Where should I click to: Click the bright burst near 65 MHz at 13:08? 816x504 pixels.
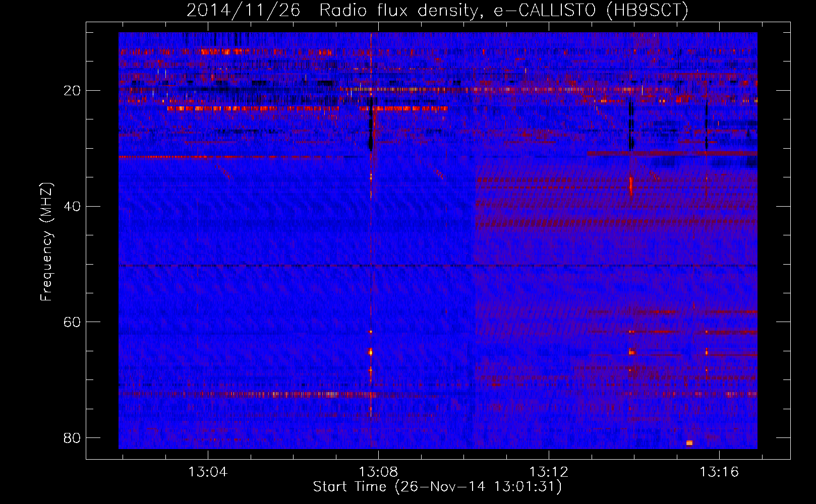coord(371,352)
